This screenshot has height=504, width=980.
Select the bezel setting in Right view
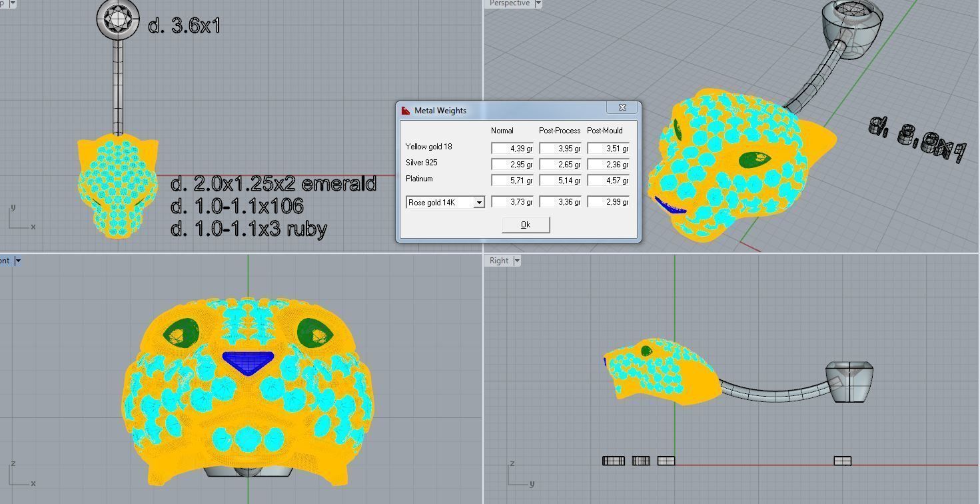click(849, 381)
